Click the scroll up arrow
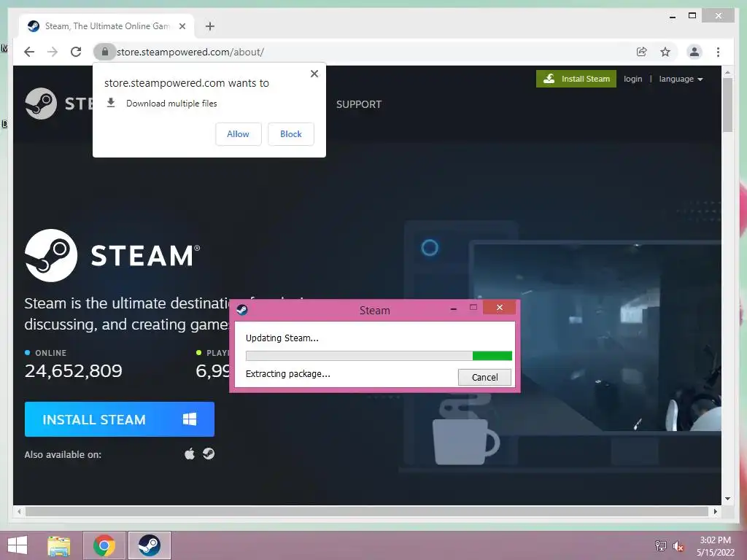 click(x=727, y=73)
